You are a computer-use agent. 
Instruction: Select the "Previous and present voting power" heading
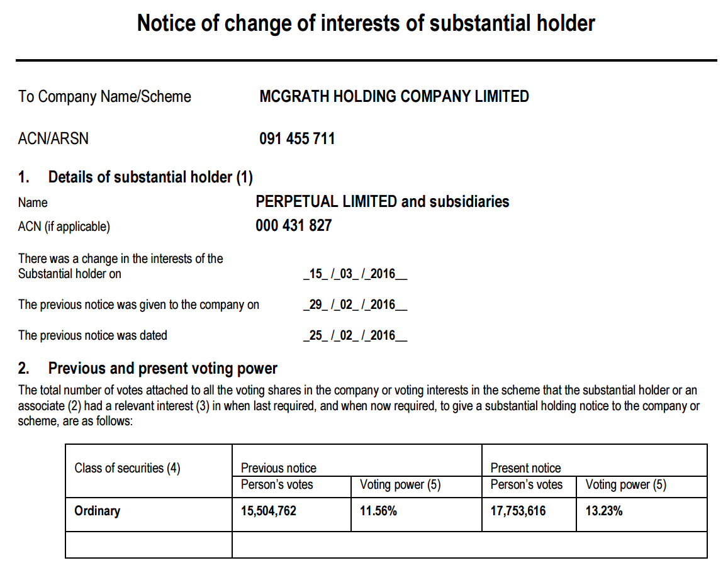[162, 368]
